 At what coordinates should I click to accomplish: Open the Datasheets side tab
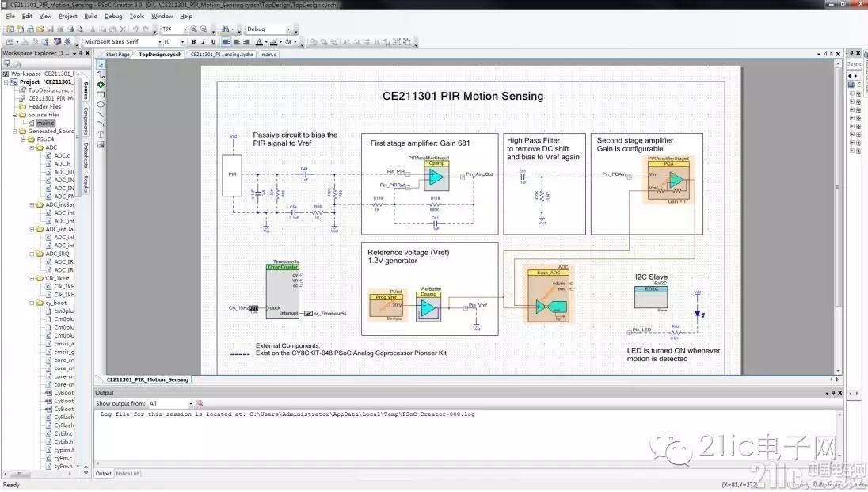[x=86, y=156]
